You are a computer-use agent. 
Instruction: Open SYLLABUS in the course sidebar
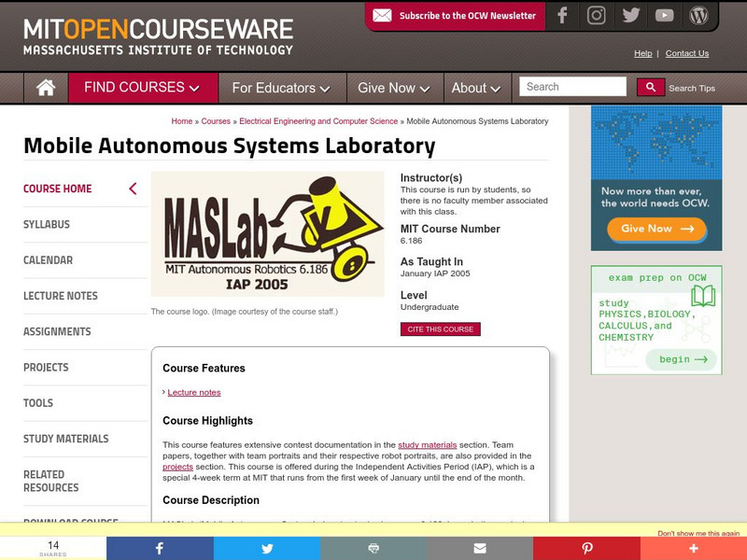47,224
